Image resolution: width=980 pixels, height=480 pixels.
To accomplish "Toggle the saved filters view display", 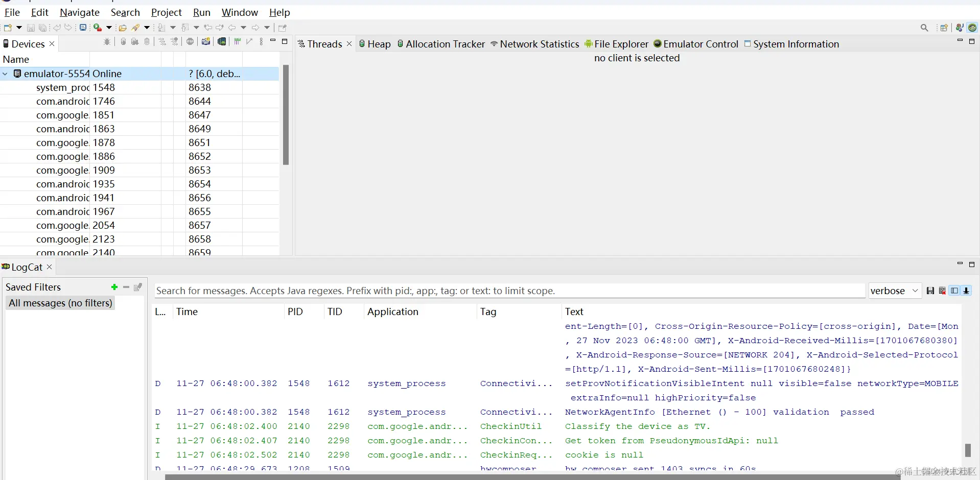I will pyautogui.click(x=954, y=291).
